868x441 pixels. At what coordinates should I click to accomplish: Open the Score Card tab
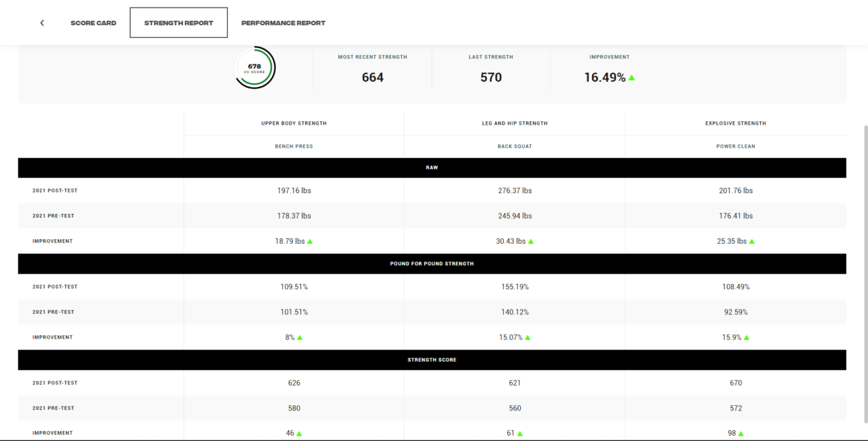coord(94,23)
